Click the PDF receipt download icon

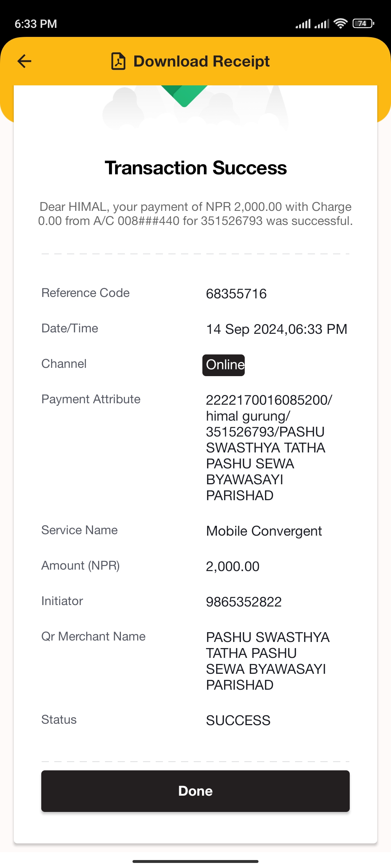point(118,61)
